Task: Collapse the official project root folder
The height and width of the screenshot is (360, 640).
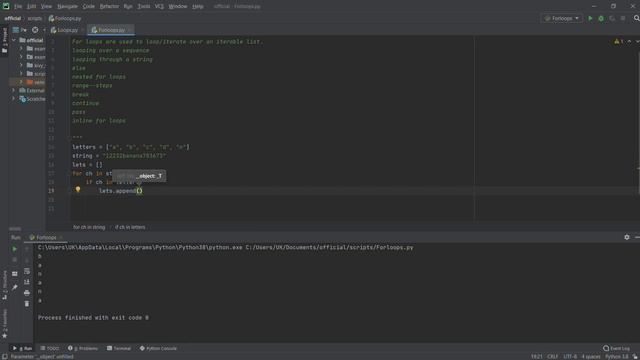Action: coord(14,40)
